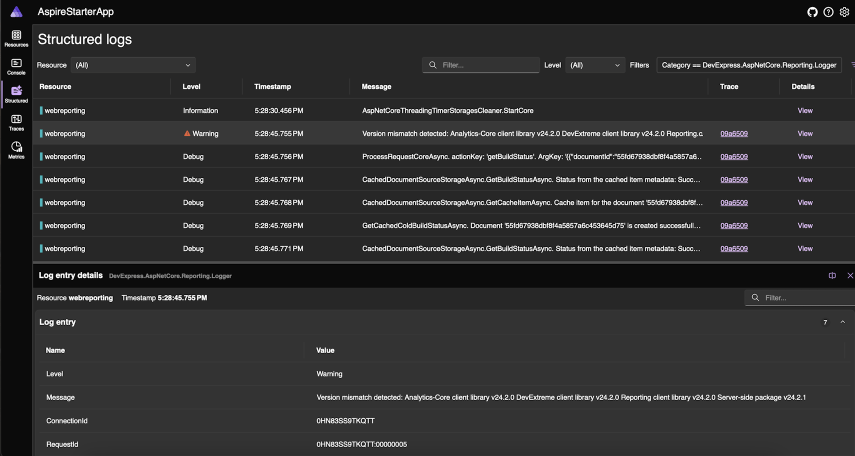Open the Resources page in sidebar
Screen dimensions: 855x456
click(16, 38)
